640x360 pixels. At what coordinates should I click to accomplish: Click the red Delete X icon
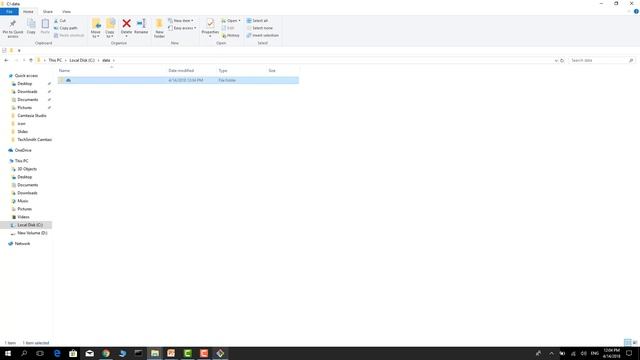[127, 24]
